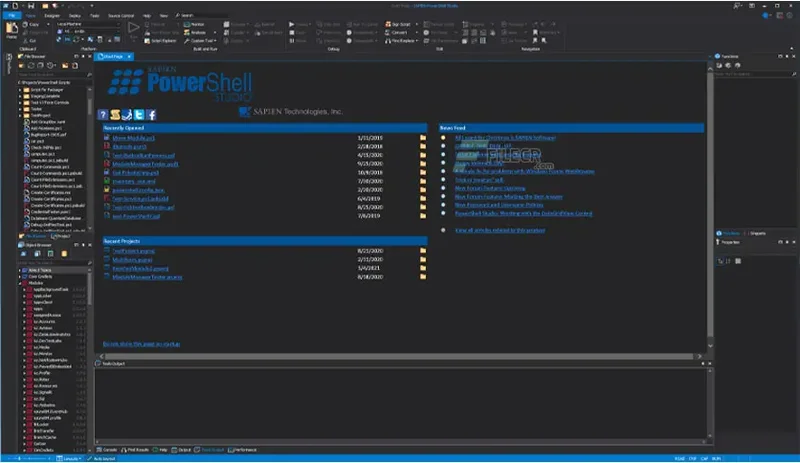Expand the Core Cmdlets tree node
Screen dimensions: 800x463
(20, 277)
